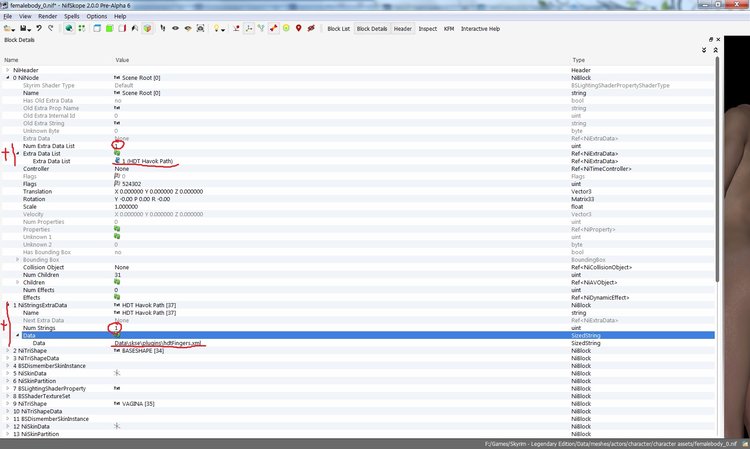Open the Save icon's dropdown arrow
The image size is (750, 449).
click(28, 30)
